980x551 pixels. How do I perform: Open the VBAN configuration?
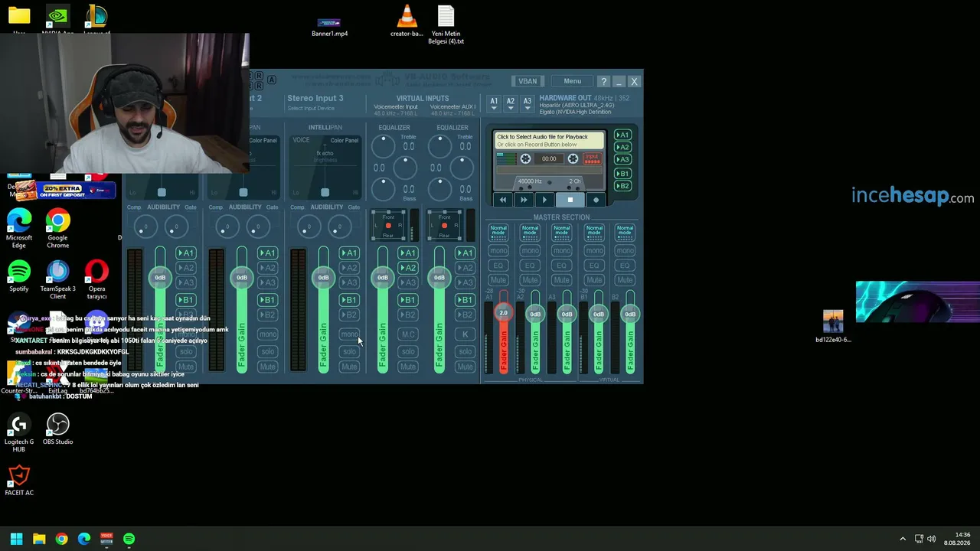(528, 81)
